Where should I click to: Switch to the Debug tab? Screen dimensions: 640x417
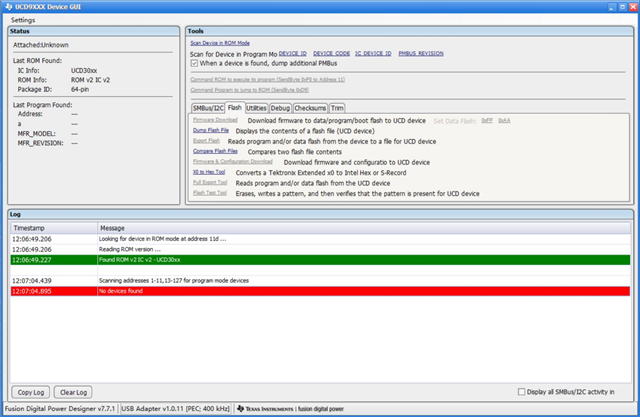click(280, 108)
